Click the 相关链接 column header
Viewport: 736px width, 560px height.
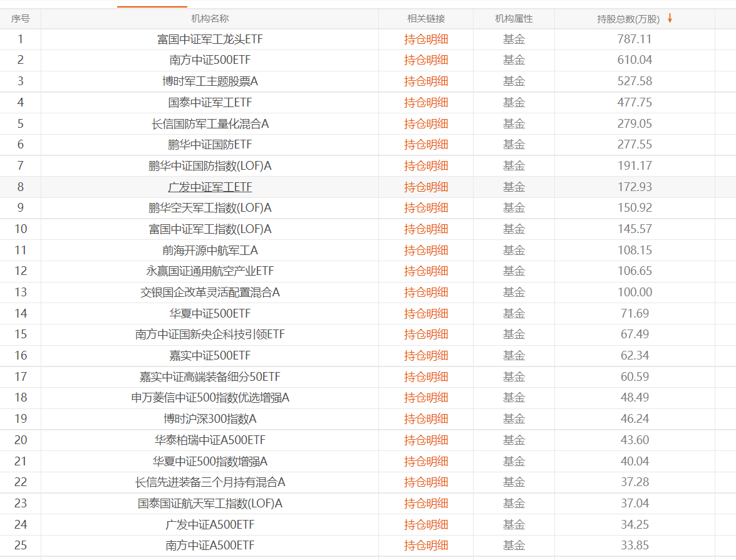coord(426,19)
